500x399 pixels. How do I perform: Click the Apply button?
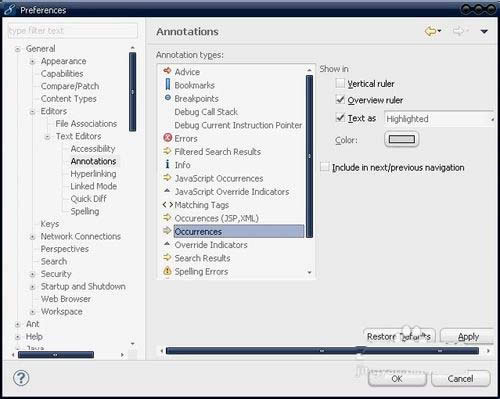coord(467,336)
